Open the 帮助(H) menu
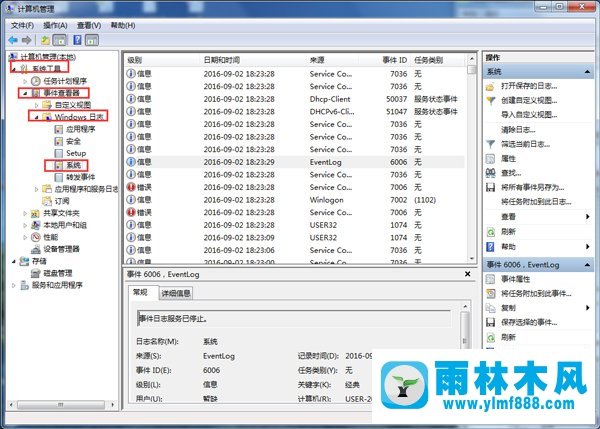The height and width of the screenshot is (429, 600). click(x=123, y=25)
